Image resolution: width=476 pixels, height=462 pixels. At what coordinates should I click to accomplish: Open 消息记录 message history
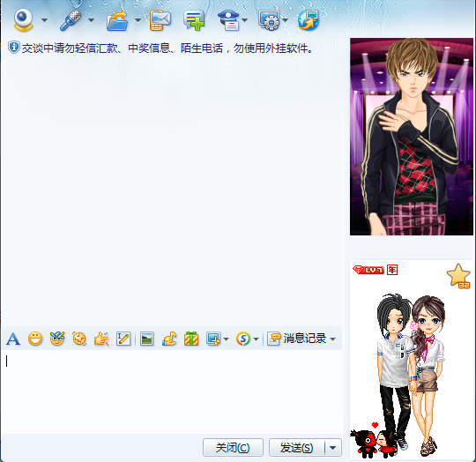coord(296,339)
